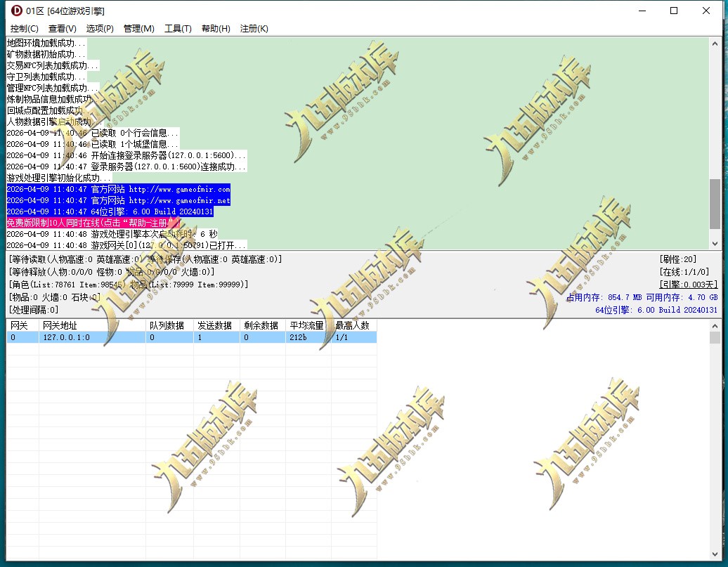Click the [物品:0 火墙:0 石块:0] status line
This screenshot has height=567, width=728.
(x=54, y=297)
